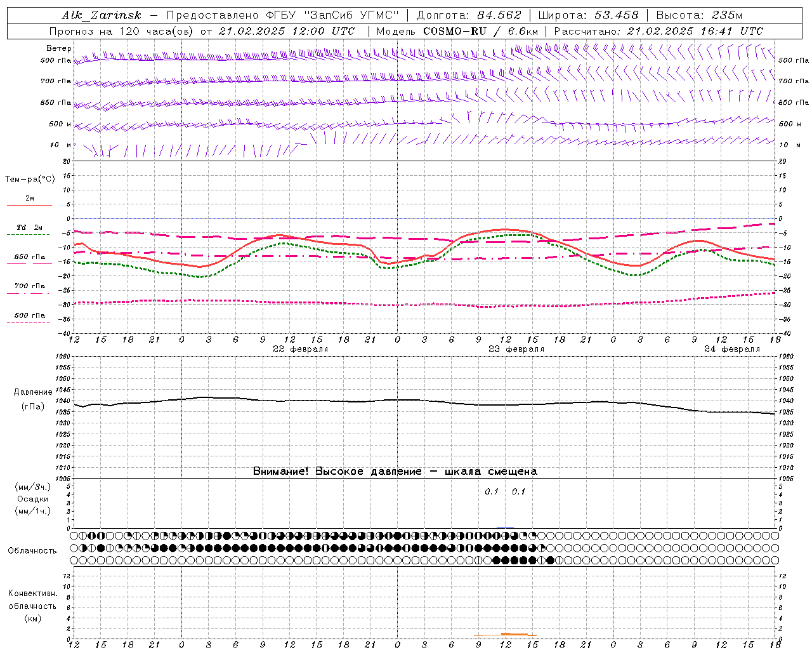Viewport: 812px width, 650px height.
Task: Click the first 0.1 precipitation value
Action: (x=492, y=492)
